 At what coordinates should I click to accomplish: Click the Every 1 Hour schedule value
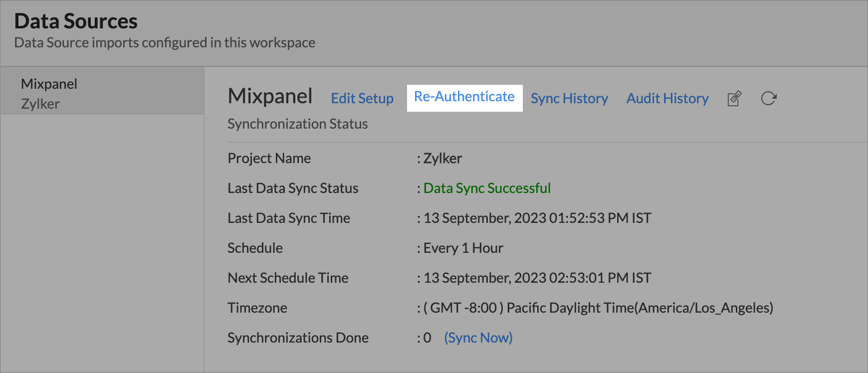coord(463,248)
